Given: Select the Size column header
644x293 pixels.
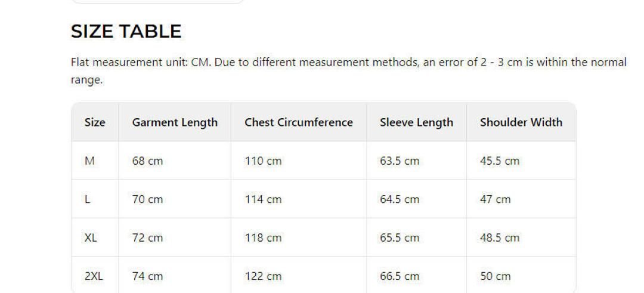Looking at the screenshot, I should [x=95, y=122].
